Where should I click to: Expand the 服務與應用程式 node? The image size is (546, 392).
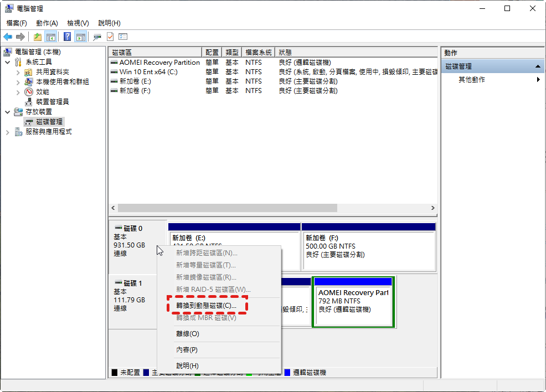(x=8, y=132)
